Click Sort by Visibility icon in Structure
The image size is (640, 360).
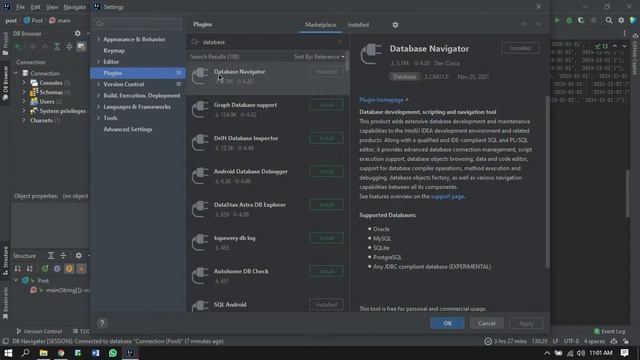coord(18,269)
